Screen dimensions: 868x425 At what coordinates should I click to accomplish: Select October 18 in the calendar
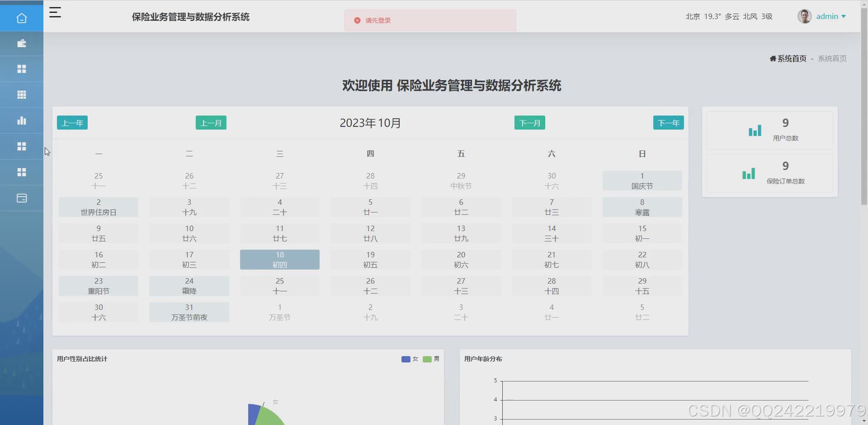tap(280, 260)
